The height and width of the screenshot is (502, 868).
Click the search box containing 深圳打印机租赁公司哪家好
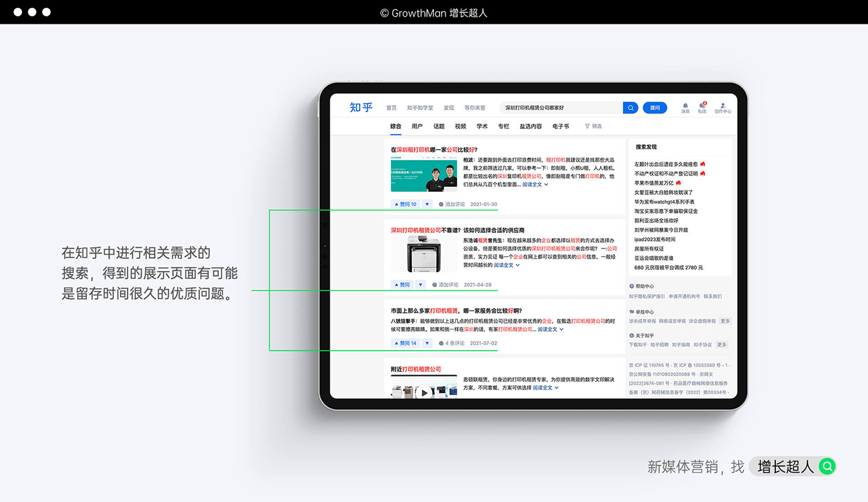(560, 108)
